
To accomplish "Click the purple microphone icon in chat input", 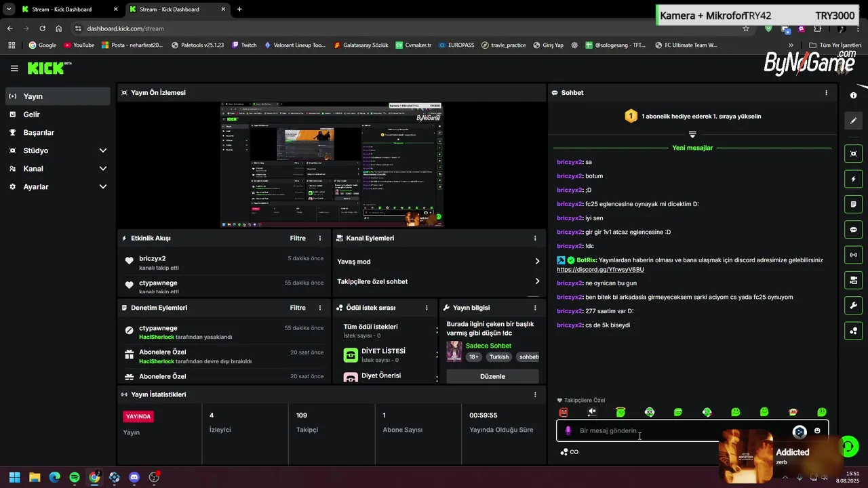I will click(568, 430).
